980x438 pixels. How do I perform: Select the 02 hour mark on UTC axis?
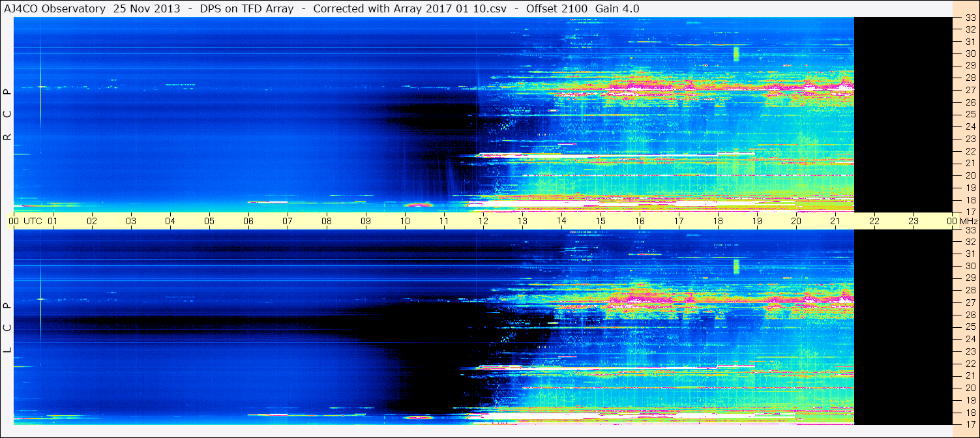pos(92,221)
